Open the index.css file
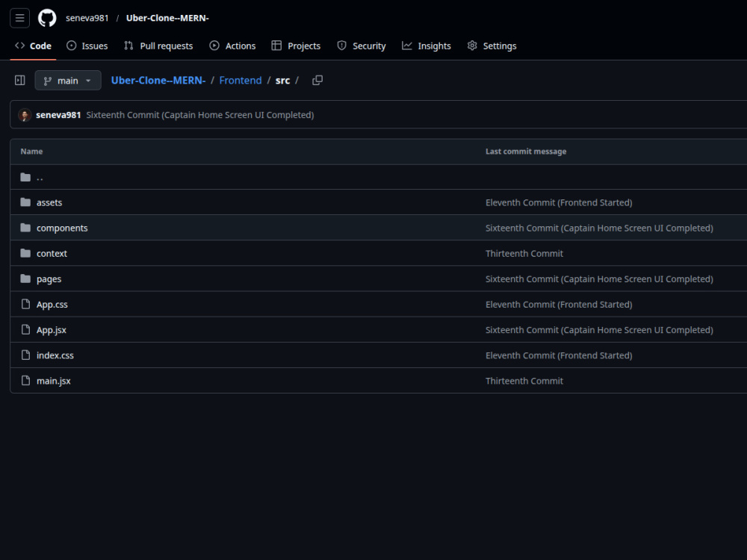Screen dimensions: 747x560 coord(55,355)
